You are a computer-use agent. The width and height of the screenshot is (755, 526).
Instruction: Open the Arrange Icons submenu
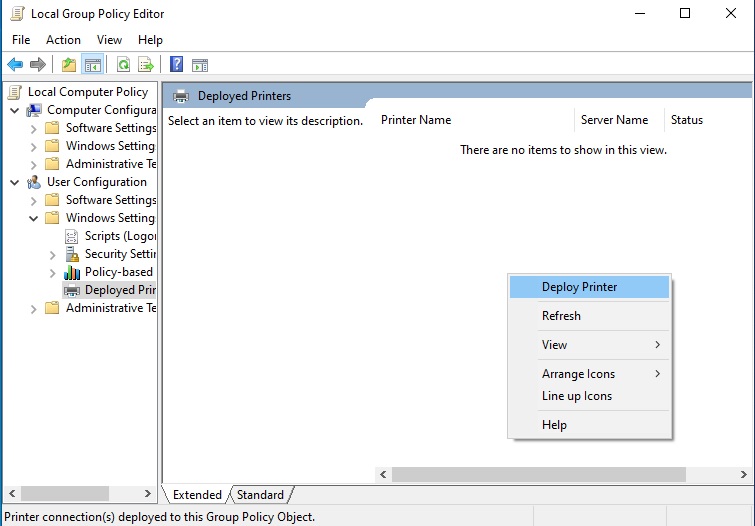click(x=589, y=374)
